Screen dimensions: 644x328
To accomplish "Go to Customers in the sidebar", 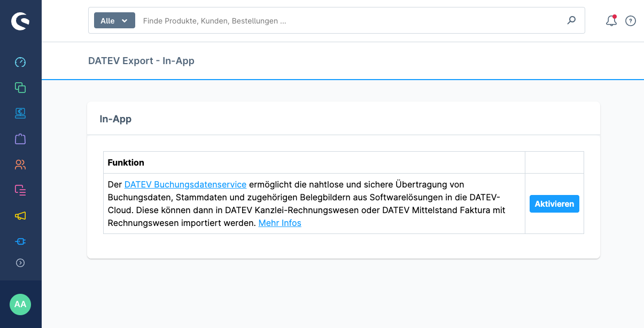I will point(20,165).
